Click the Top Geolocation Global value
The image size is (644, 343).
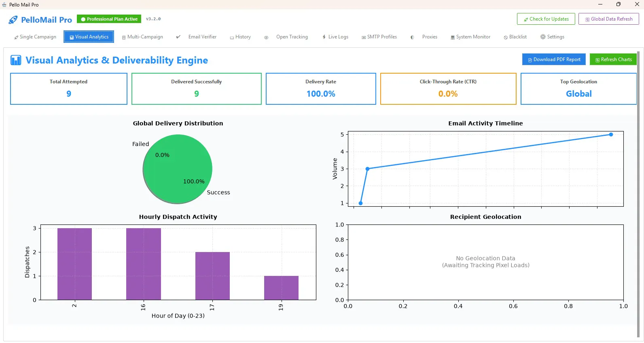(x=579, y=94)
